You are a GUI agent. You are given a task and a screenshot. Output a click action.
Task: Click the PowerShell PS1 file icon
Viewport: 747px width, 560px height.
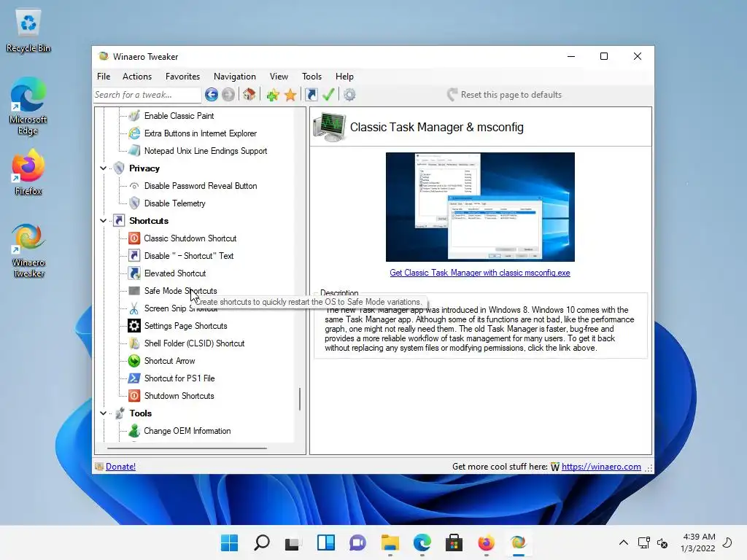coord(134,378)
